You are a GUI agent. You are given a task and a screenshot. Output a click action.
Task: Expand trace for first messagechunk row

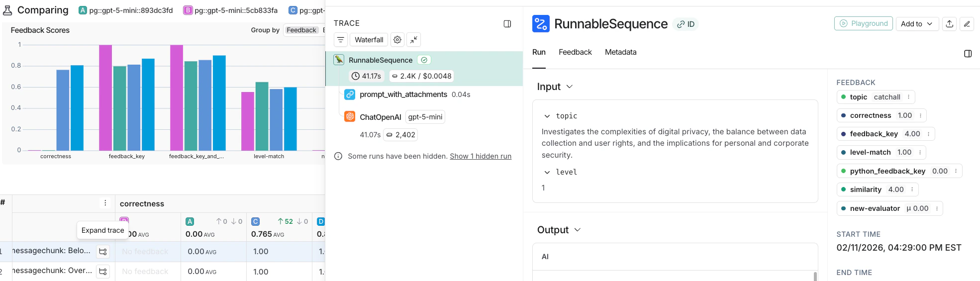[x=103, y=252]
